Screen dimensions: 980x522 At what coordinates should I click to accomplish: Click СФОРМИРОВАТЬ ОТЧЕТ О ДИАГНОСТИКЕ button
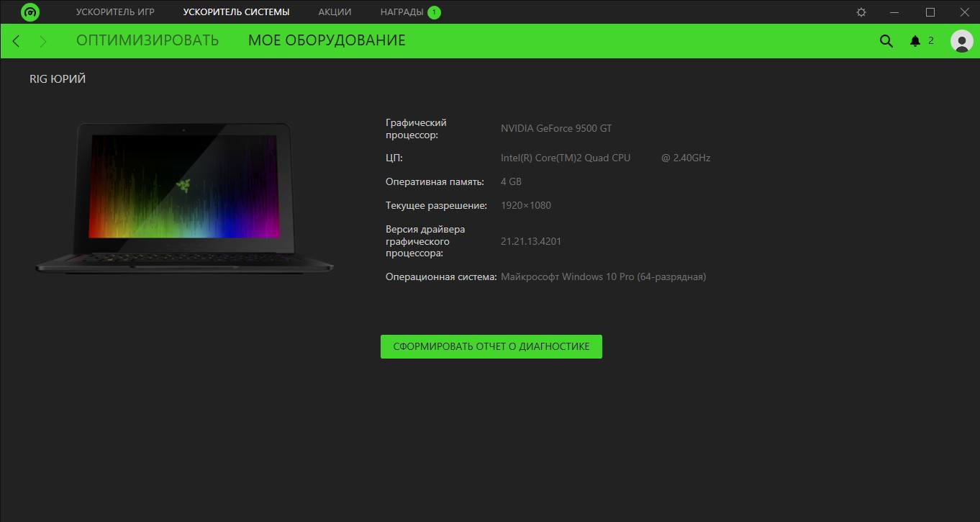click(491, 346)
